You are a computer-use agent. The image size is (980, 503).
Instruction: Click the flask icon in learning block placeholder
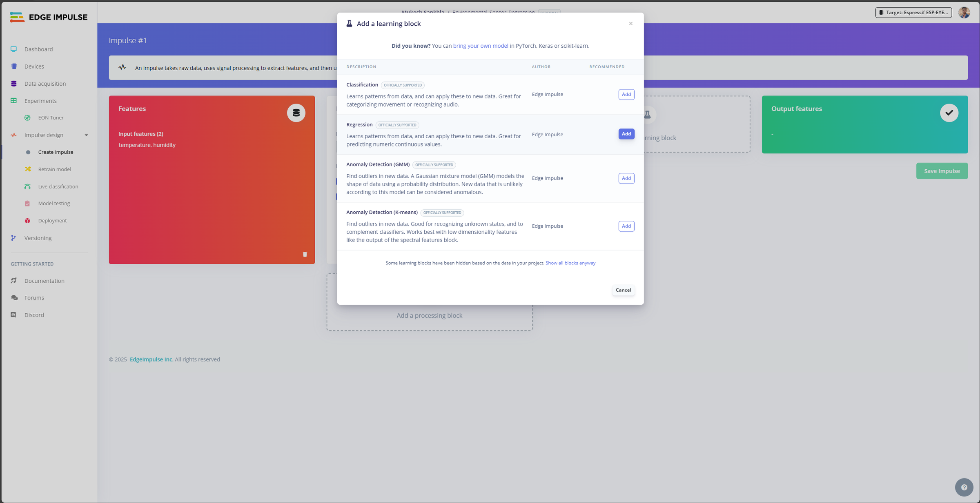(647, 115)
